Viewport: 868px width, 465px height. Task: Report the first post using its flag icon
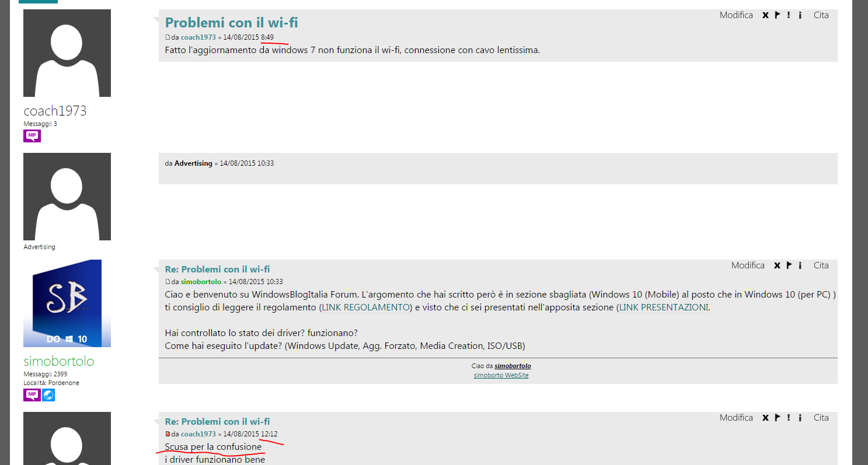click(778, 15)
